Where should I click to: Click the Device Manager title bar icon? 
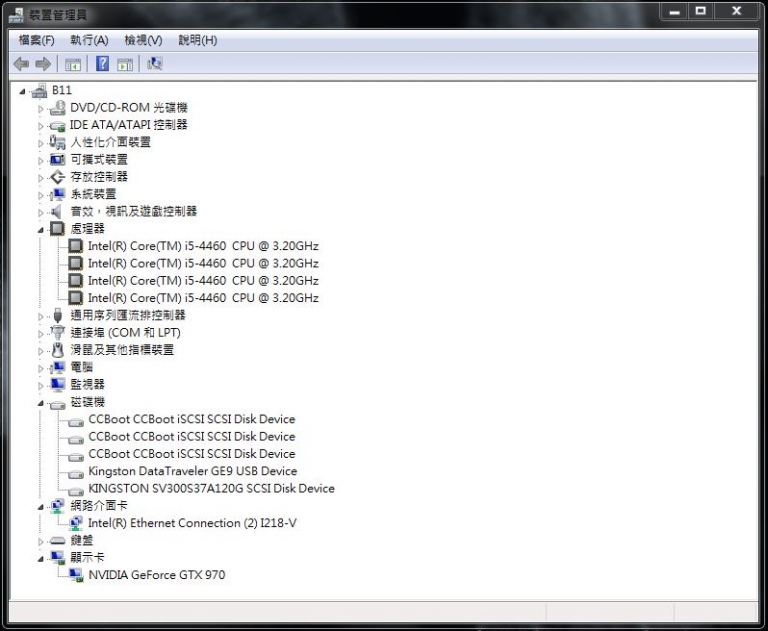tap(17, 16)
